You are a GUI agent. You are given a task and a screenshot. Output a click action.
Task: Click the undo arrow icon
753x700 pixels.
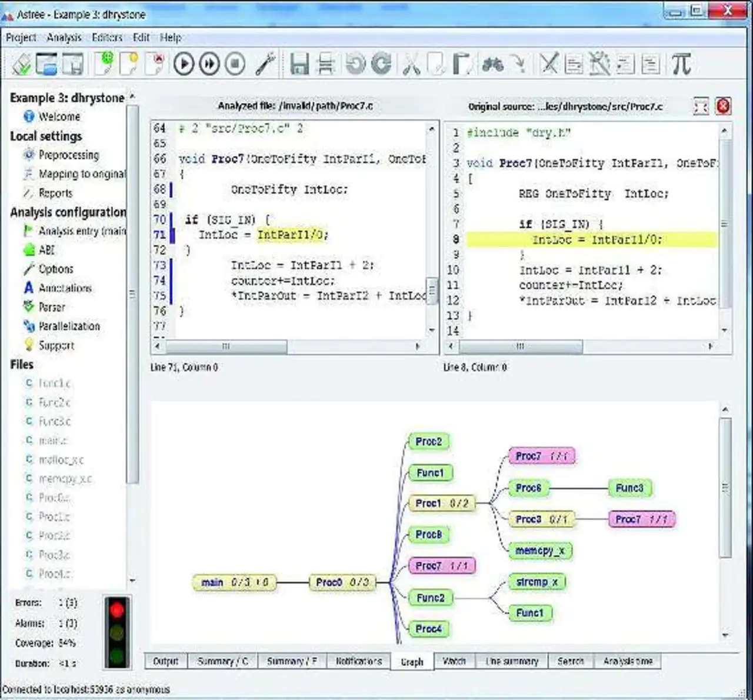point(355,64)
